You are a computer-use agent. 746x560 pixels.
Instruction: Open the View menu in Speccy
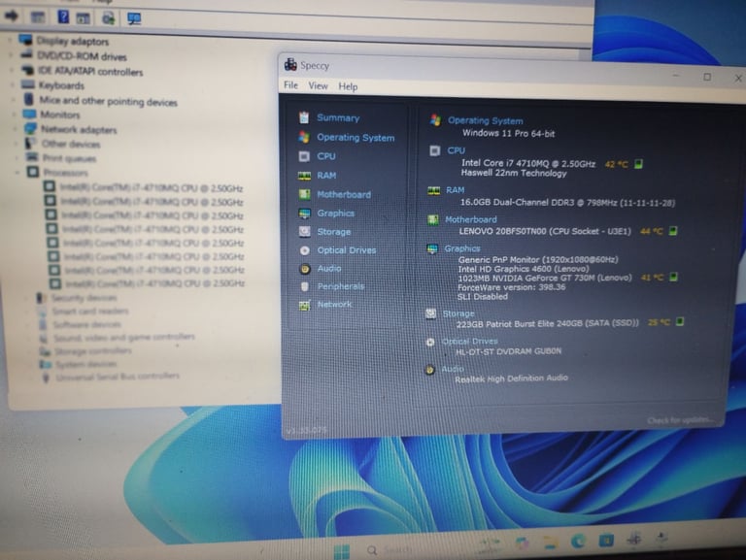(318, 86)
